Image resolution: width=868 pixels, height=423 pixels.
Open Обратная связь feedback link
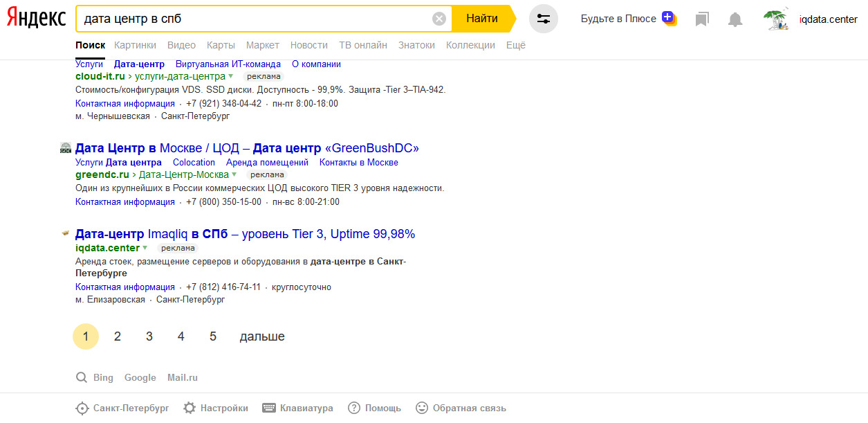point(470,408)
